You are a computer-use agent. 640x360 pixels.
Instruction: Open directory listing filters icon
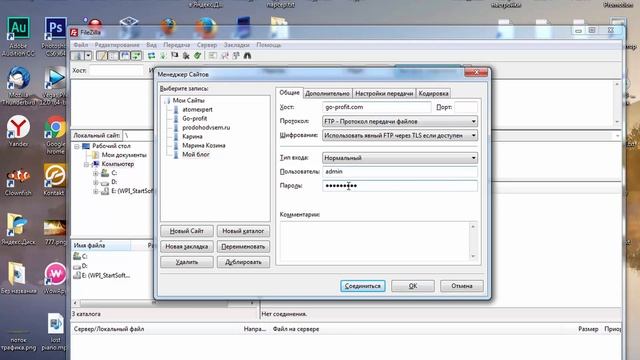213,56
